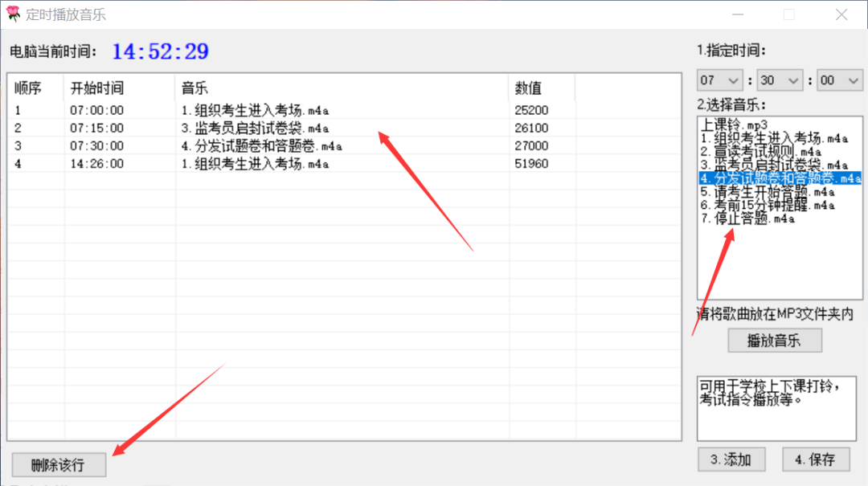Image resolution: width=868 pixels, height=486 pixels.
Task: Select schedule row starting at 07:30:00
Action: pyautogui.click(x=344, y=145)
